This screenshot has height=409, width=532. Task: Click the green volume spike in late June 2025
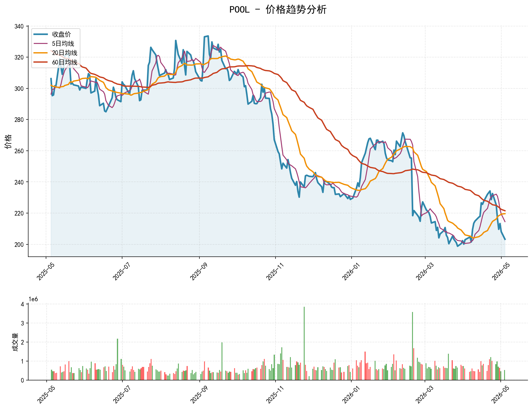tap(118, 359)
